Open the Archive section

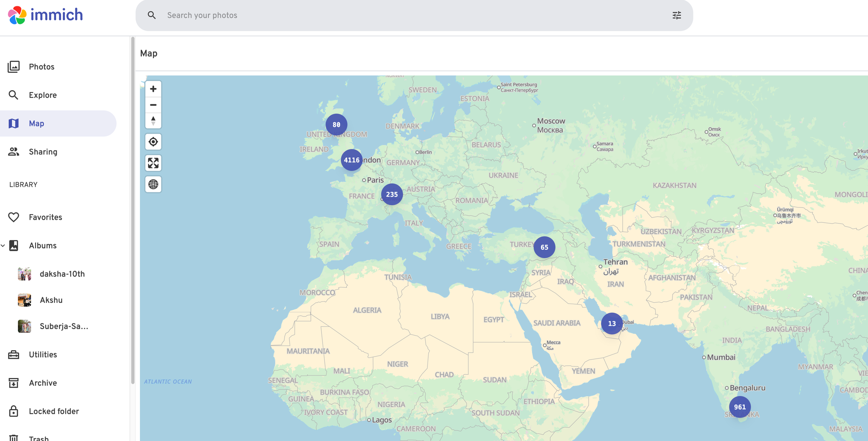click(43, 383)
